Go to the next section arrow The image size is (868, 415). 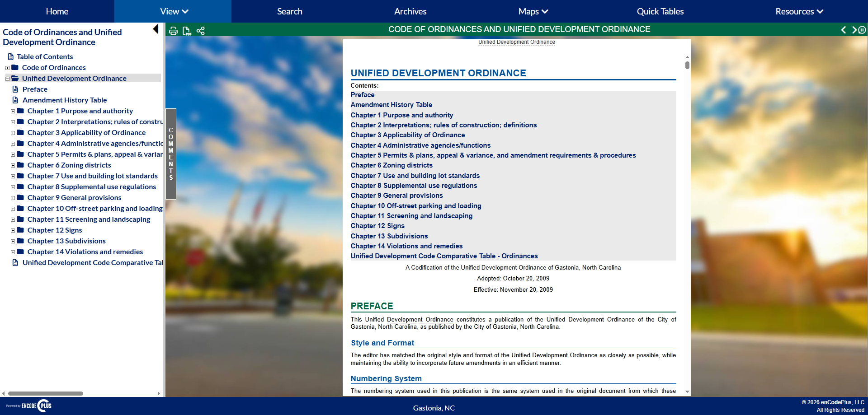pyautogui.click(x=854, y=30)
